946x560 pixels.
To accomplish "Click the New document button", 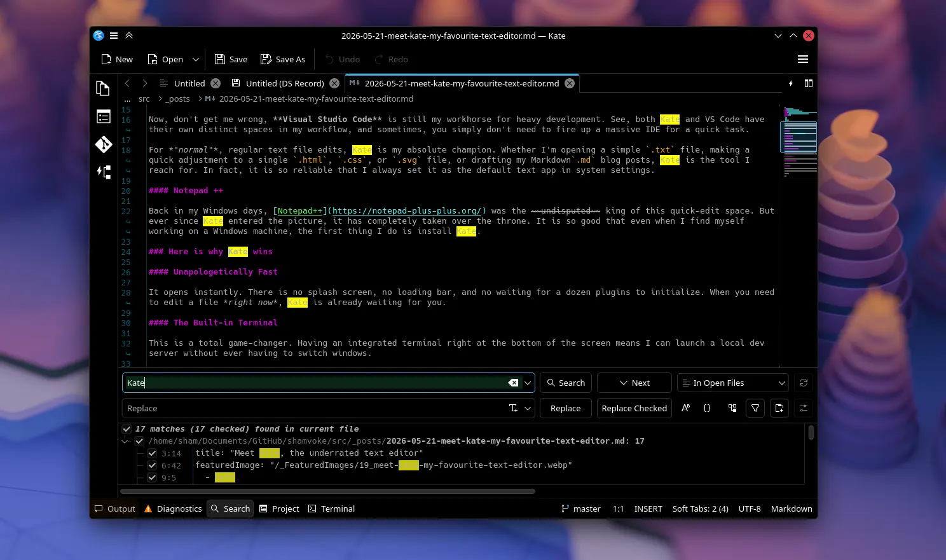I will click(x=117, y=59).
